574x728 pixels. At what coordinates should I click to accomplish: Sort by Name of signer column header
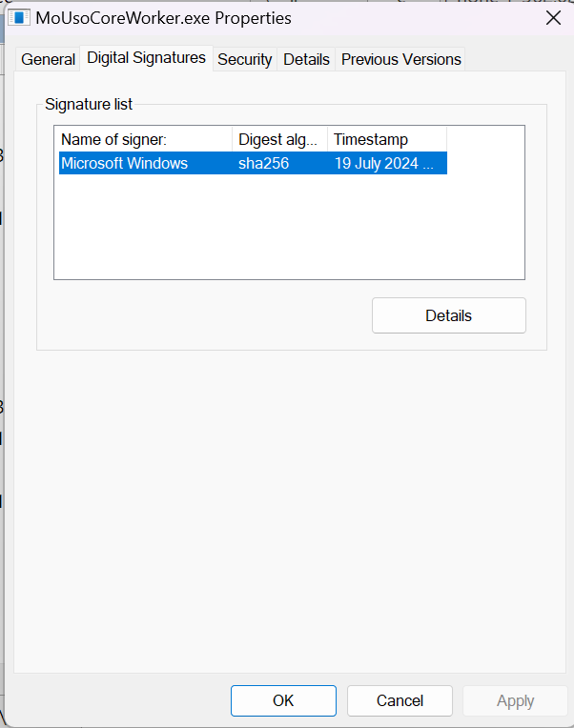click(143, 139)
